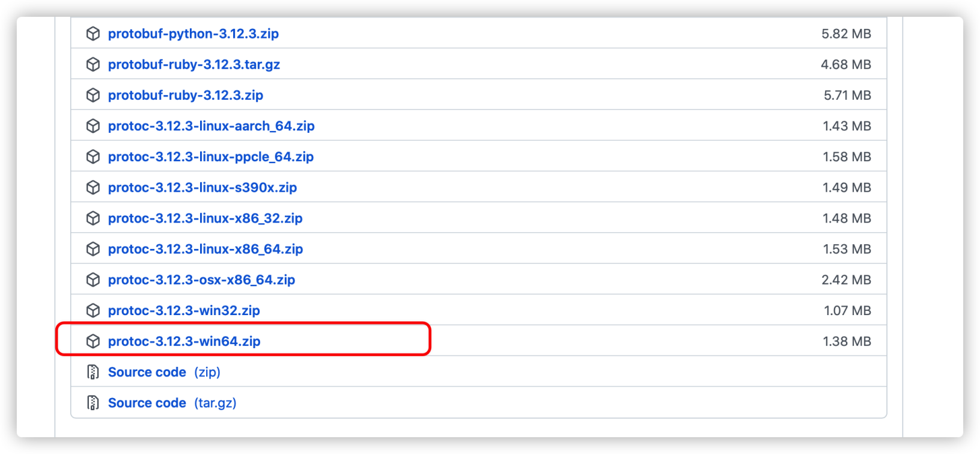
Task: Select the 1.43 MB size text
Action: tap(847, 126)
